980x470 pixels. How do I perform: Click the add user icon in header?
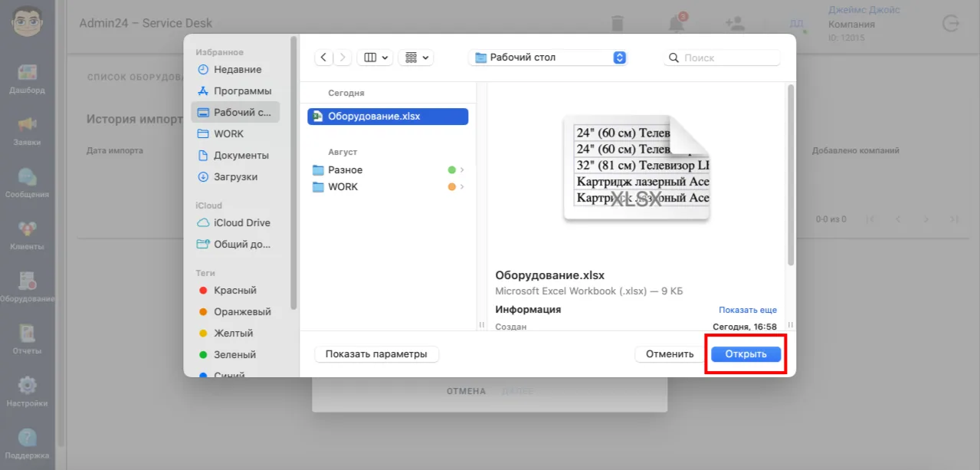tap(735, 23)
